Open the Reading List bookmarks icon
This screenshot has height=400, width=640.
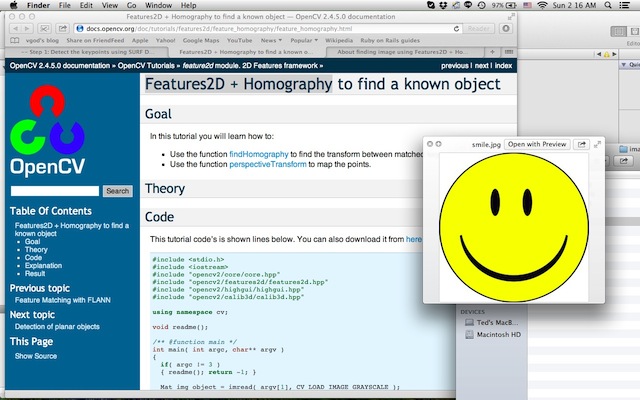15,40
